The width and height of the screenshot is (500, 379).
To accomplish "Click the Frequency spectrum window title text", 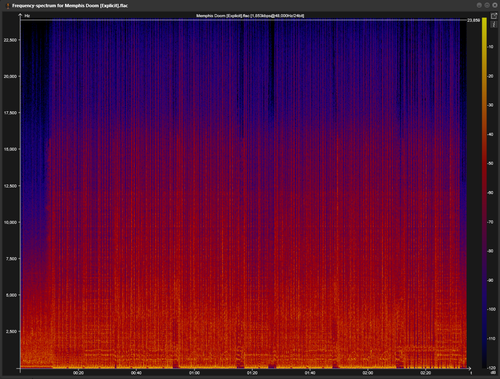I will (70, 6).
